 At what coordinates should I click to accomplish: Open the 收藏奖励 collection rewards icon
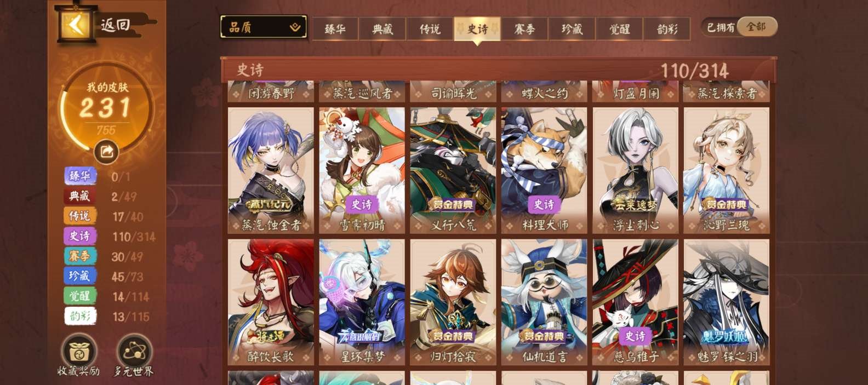(79, 354)
